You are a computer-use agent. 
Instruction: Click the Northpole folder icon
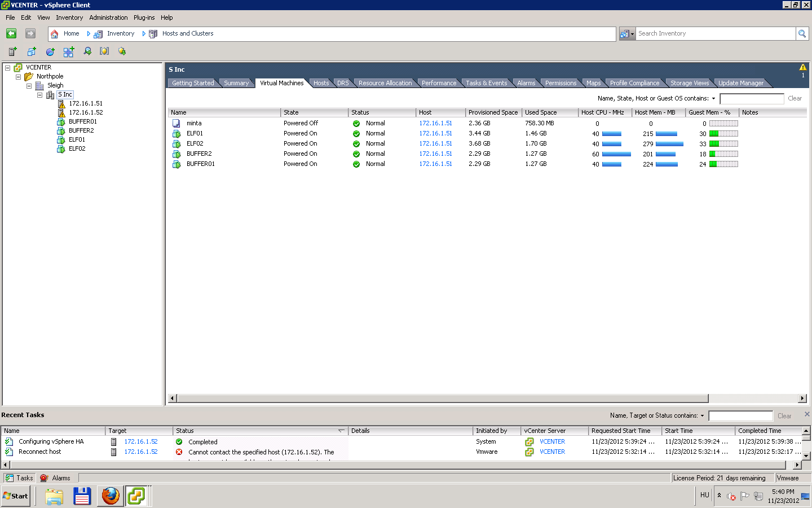pos(29,77)
